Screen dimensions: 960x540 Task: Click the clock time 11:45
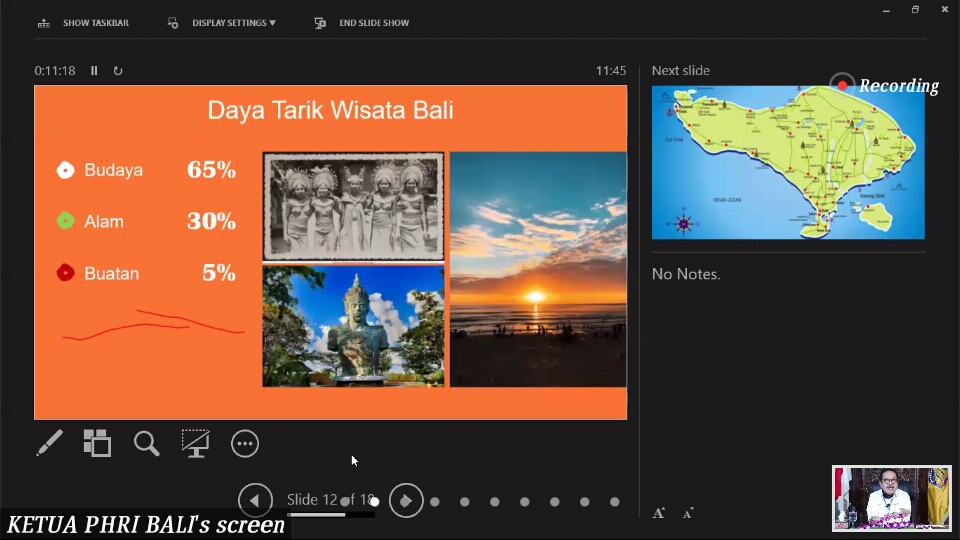(611, 70)
